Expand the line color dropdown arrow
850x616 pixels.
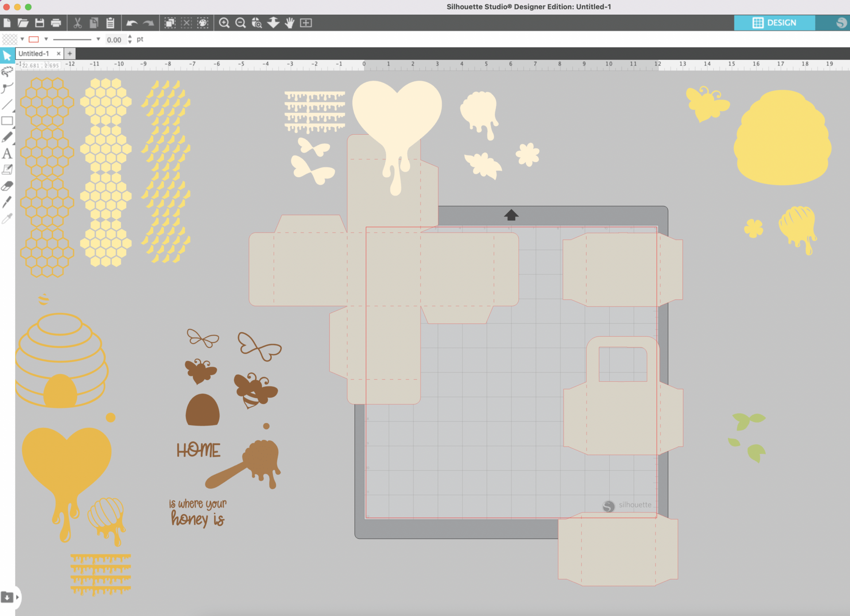46,39
